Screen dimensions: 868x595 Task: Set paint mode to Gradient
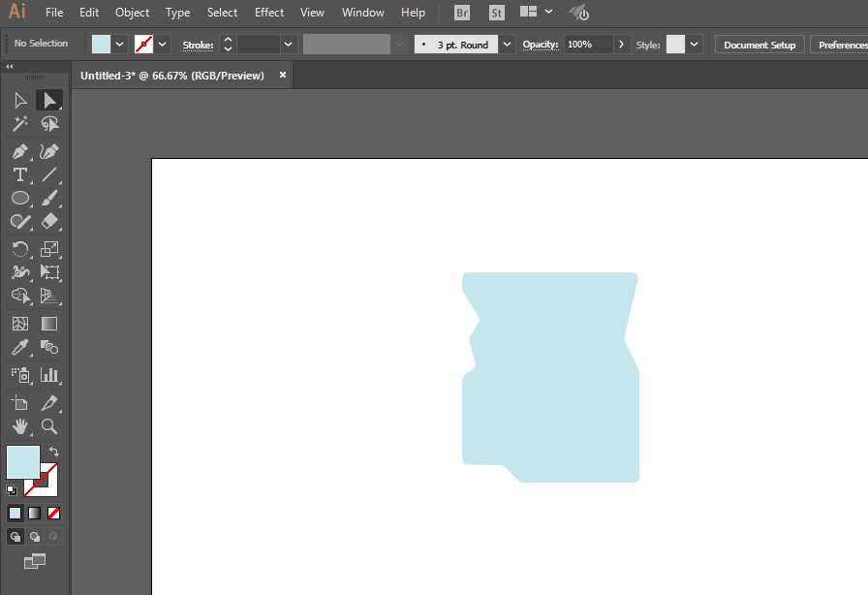point(34,513)
